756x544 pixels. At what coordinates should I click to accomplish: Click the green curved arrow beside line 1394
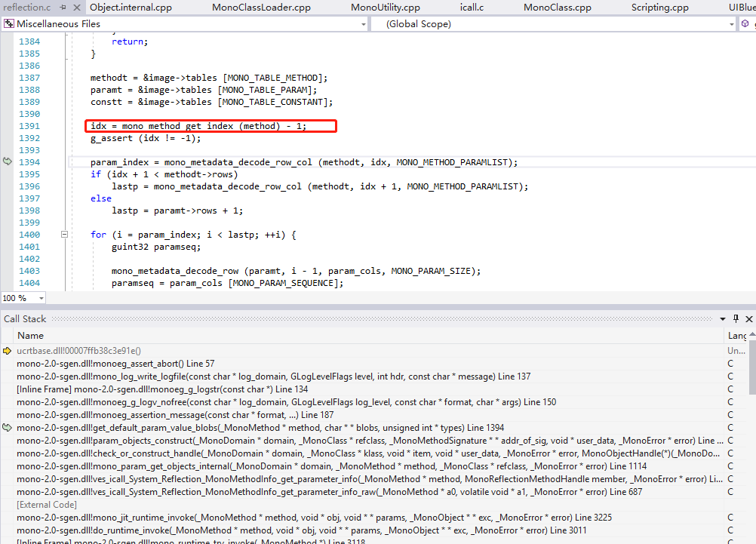6,161
